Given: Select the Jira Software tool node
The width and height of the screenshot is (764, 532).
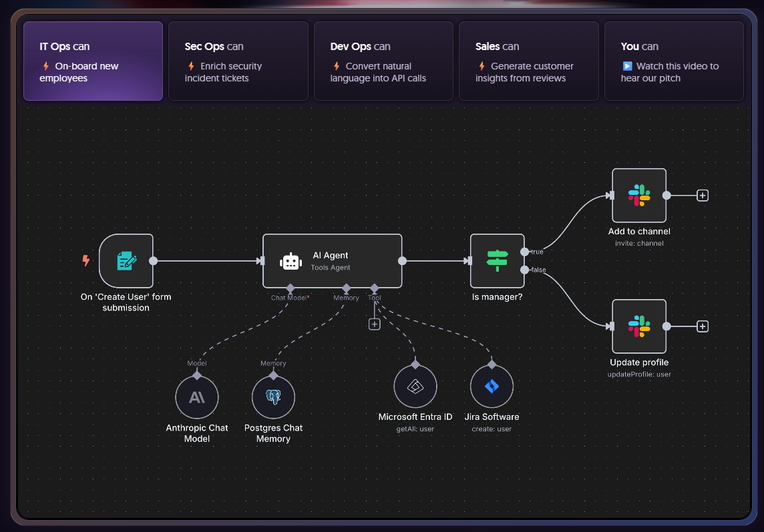Looking at the screenshot, I should pos(492,386).
